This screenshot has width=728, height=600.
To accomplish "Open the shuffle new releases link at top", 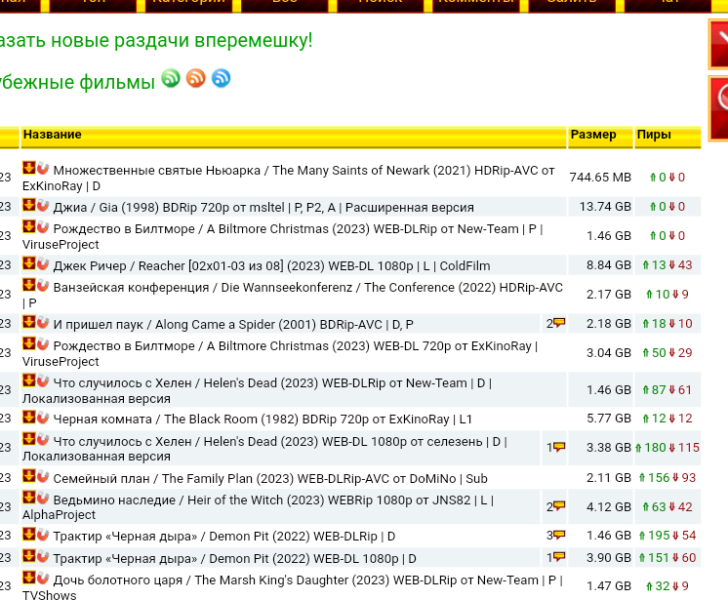I will tap(156, 40).
